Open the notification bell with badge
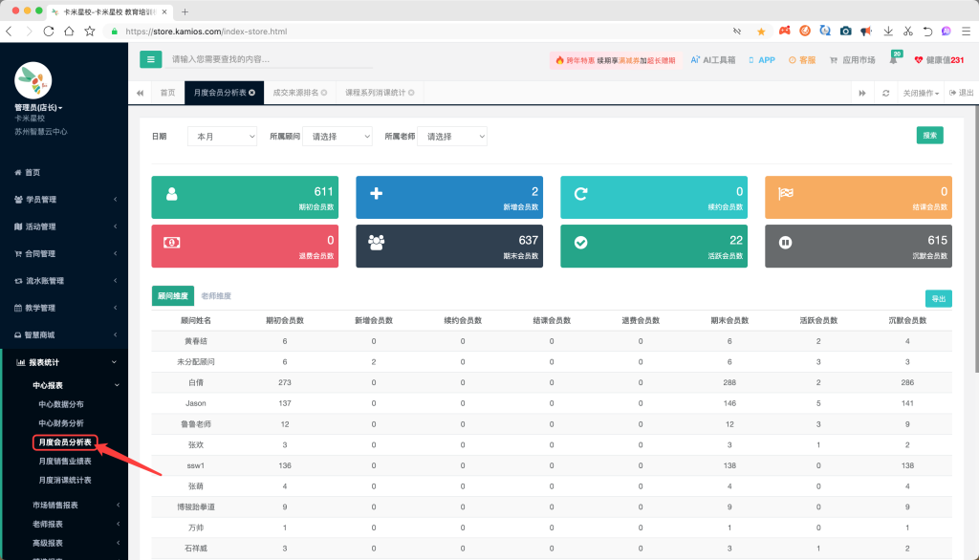The height and width of the screenshot is (560, 979). point(893,60)
